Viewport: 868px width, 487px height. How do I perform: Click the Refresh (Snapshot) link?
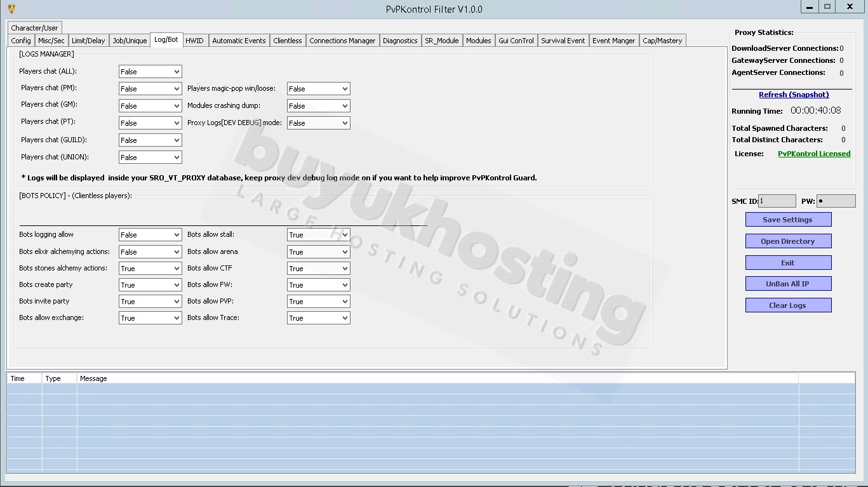(794, 95)
